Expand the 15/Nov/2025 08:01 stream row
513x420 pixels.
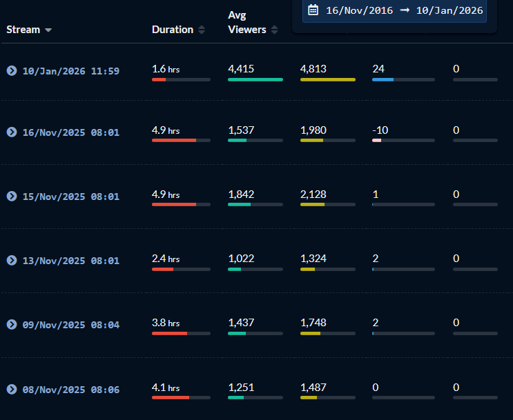(x=12, y=196)
